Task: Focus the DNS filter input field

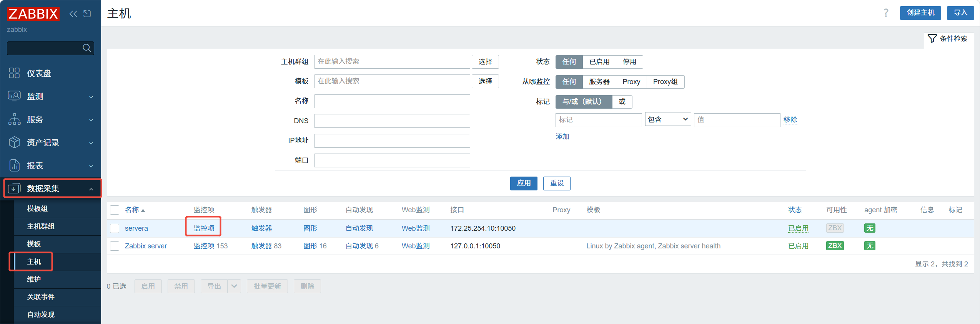Action: 392,121
